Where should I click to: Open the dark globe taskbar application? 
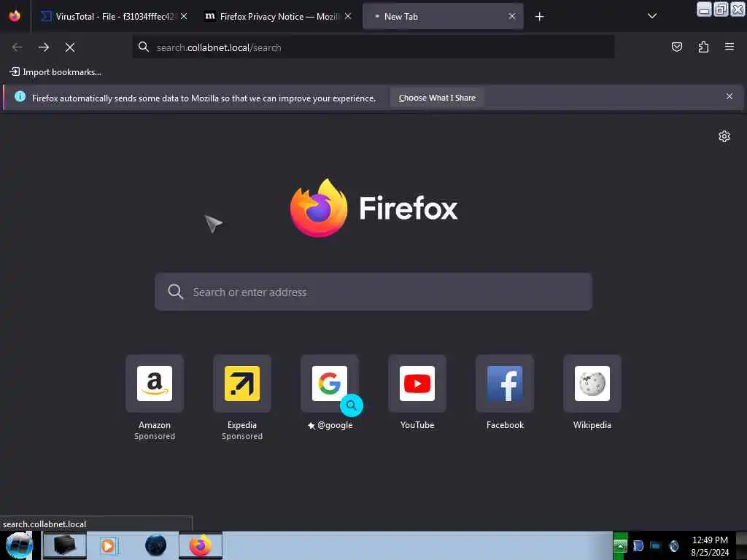pyautogui.click(x=155, y=545)
